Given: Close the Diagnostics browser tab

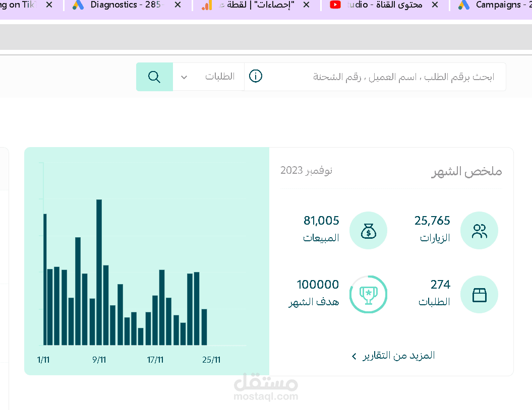Looking at the screenshot, I should click(x=178, y=5).
